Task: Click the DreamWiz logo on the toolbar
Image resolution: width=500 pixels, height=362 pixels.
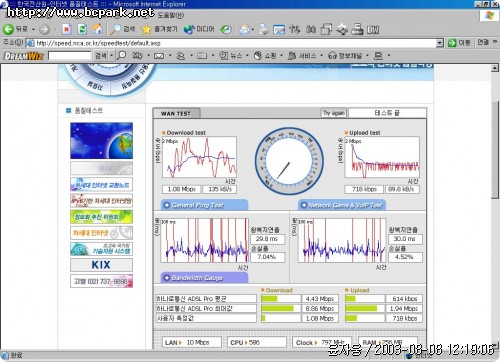Action: tap(23, 56)
